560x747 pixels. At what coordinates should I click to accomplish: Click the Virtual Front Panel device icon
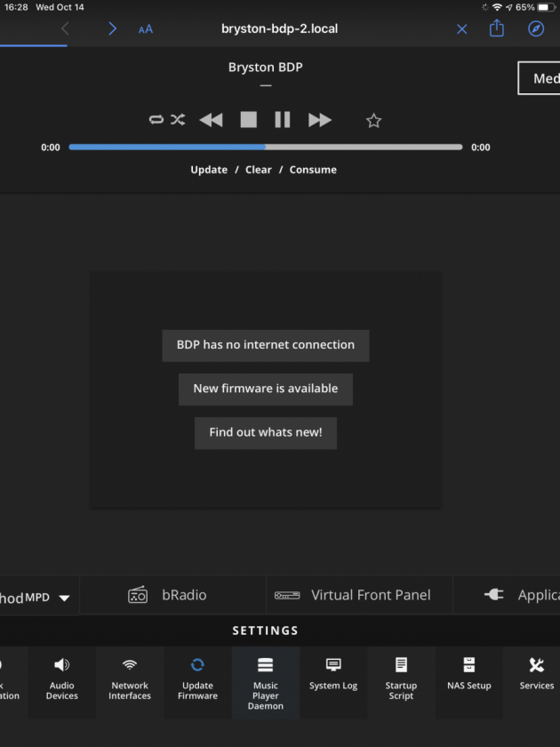tap(287, 595)
